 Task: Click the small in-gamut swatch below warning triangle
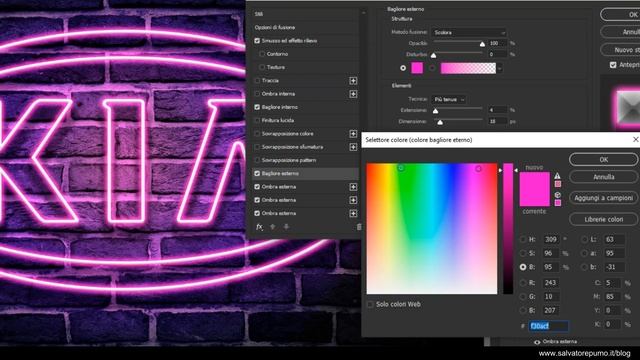558,184
